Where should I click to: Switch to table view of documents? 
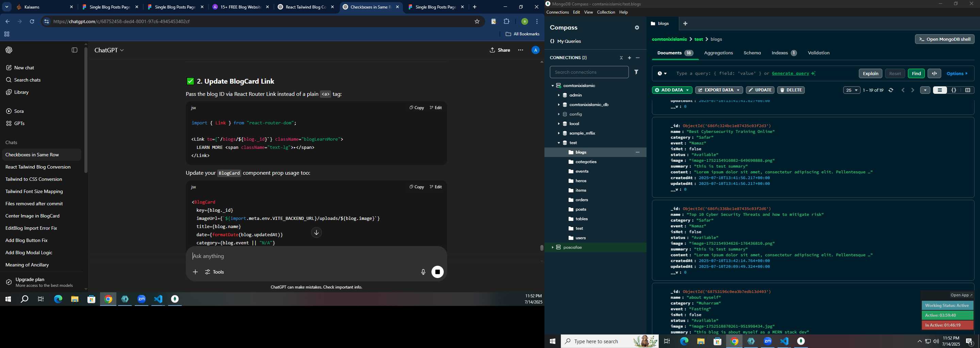click(x=967, y=90)
